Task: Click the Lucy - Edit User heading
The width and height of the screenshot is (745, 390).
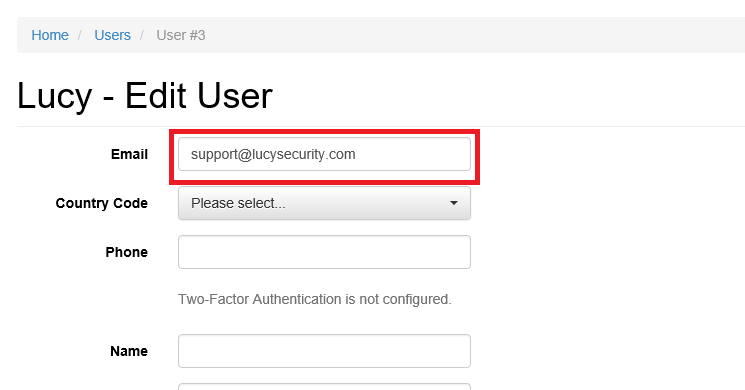Action: (145, 95)
